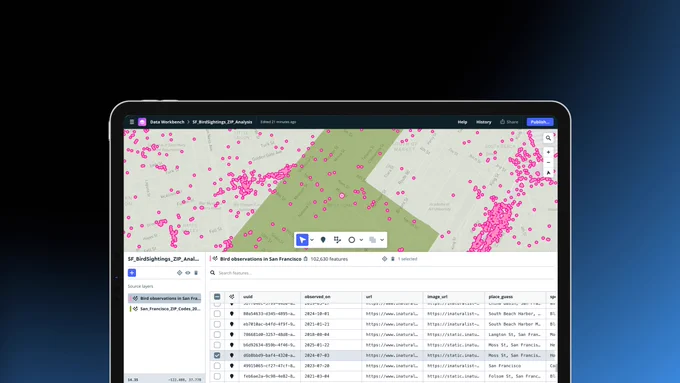Click geometry type icon in table header
Image resolution: width=680 pixels, height=383 pixels.
coord(232,297)
